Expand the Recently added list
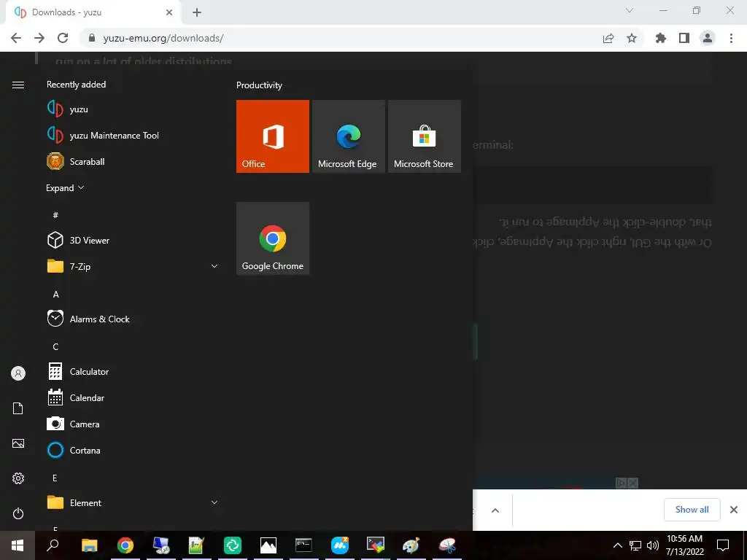This screenshot has width=747, height=560. [65, 188]
